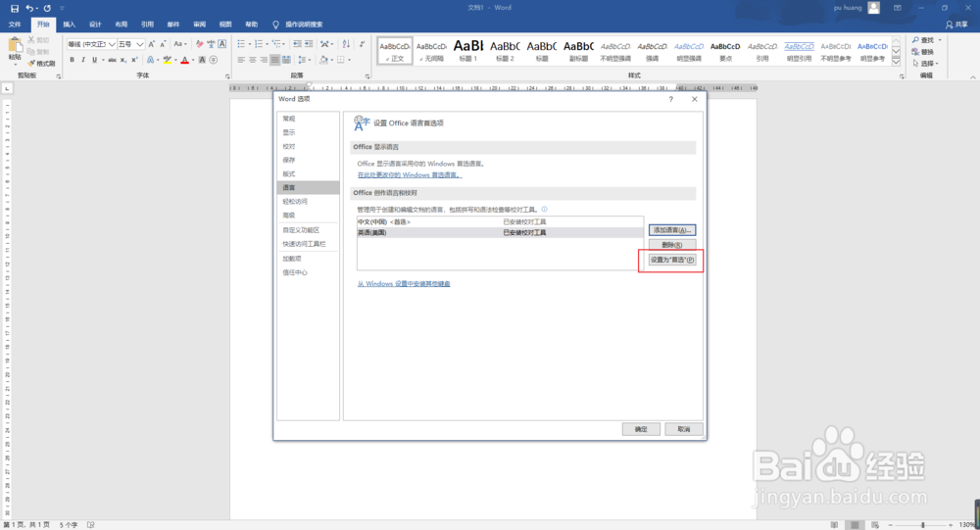Click the Text Effects icon

click(150, 60)
